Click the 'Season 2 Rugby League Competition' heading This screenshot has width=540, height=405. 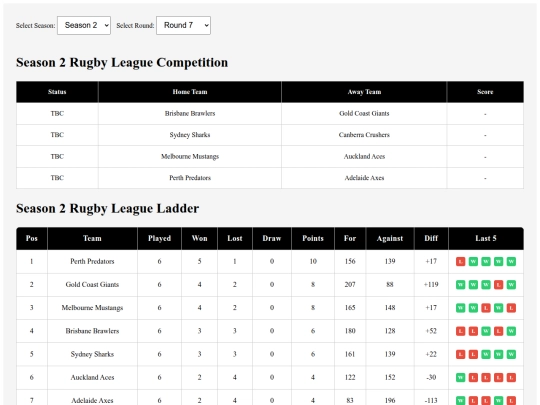(122, 63)
